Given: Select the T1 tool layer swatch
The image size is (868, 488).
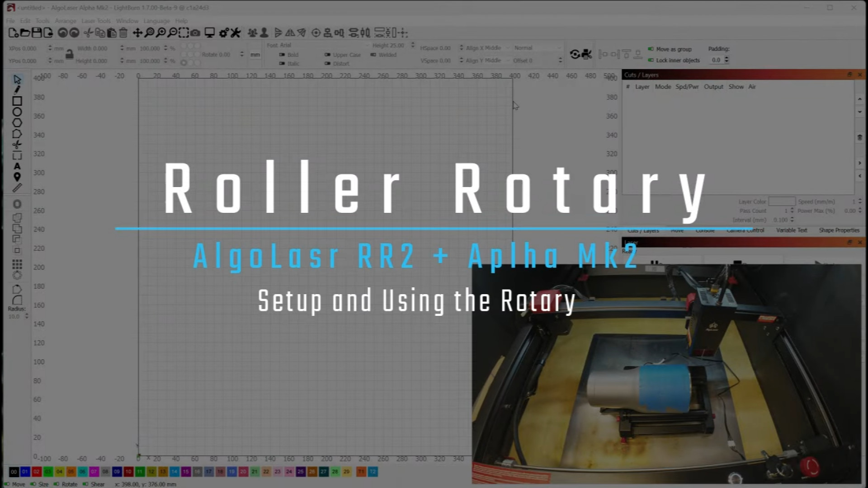Looking at the screenshot, I should [361, 472].
